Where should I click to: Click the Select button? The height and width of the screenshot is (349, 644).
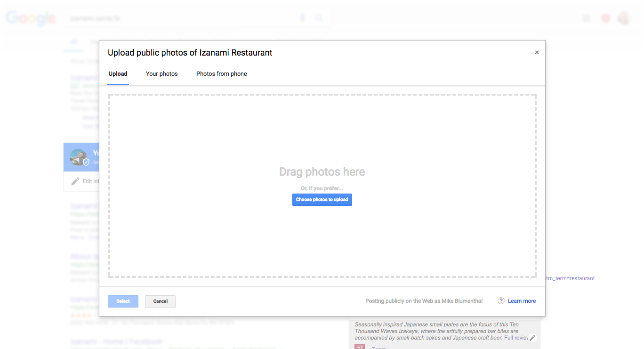click(x=123, y=301)
